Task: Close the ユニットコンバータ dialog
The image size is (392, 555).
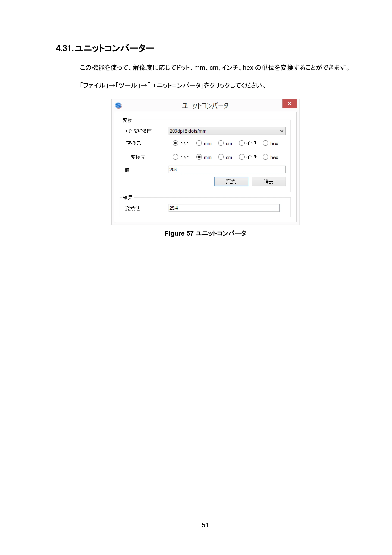Action: pyautogui.click(x=289, y=104)
